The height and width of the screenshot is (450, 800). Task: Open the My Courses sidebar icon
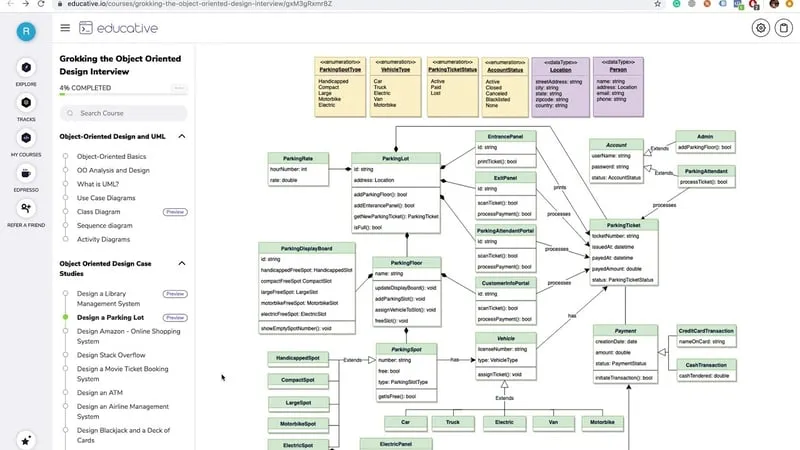tap(26, 138)
